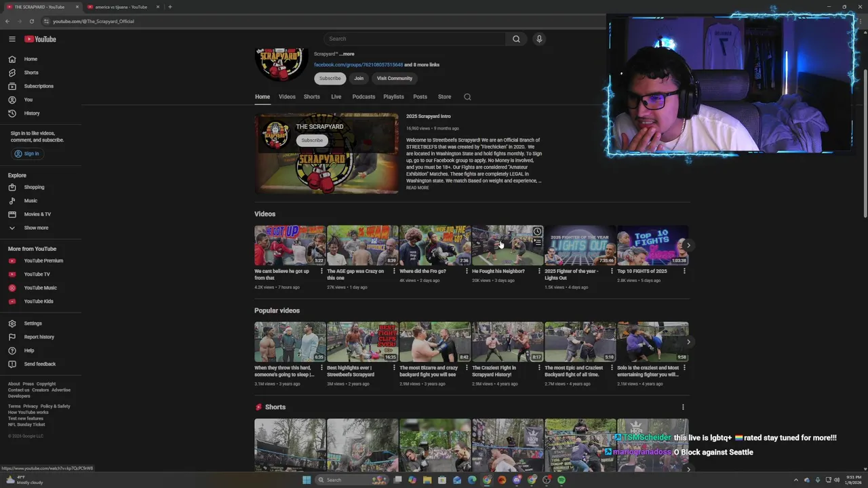
Task: Click the channel search magnifier icon in tabs
Action: tap(467, 97)
